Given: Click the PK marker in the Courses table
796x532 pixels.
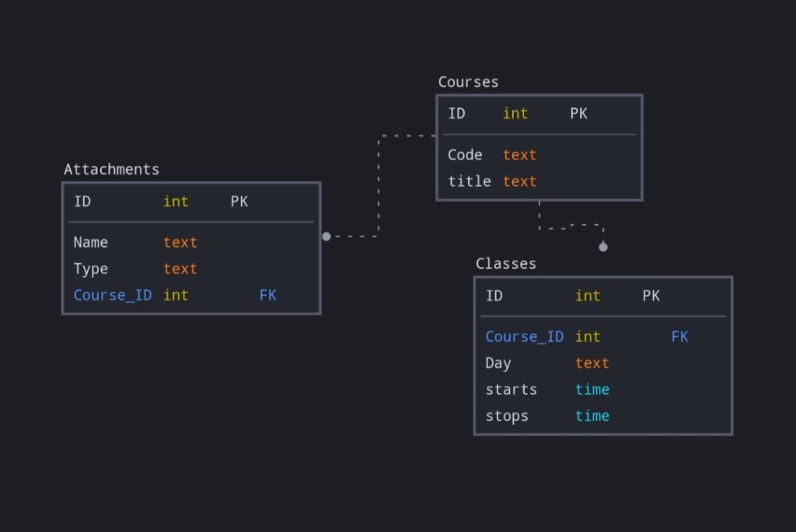Looking at the screenshot, I should pos(578,113).
